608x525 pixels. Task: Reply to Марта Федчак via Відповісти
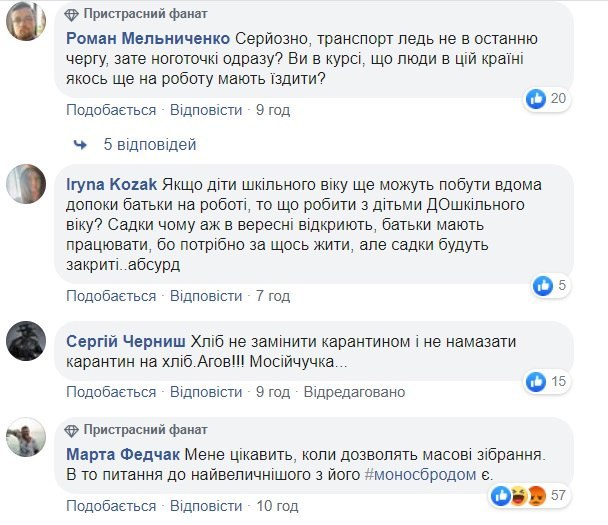pyautogui.click(x=206, y=506)
